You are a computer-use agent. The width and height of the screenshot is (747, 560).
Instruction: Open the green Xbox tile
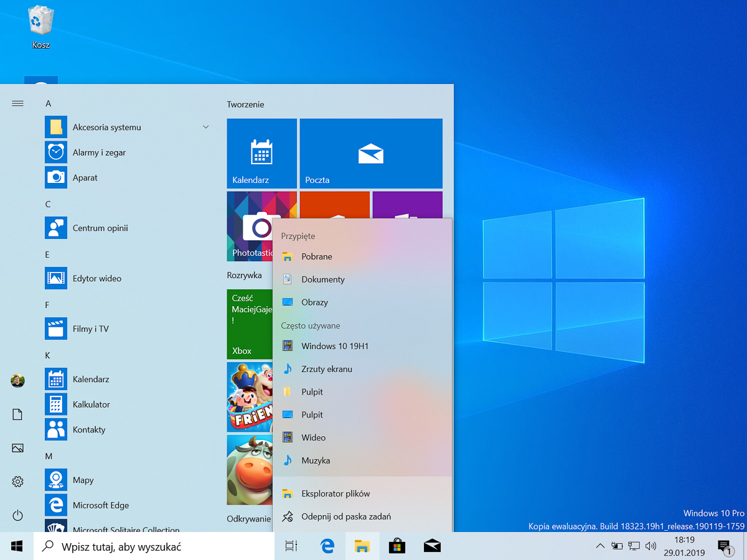250,324
